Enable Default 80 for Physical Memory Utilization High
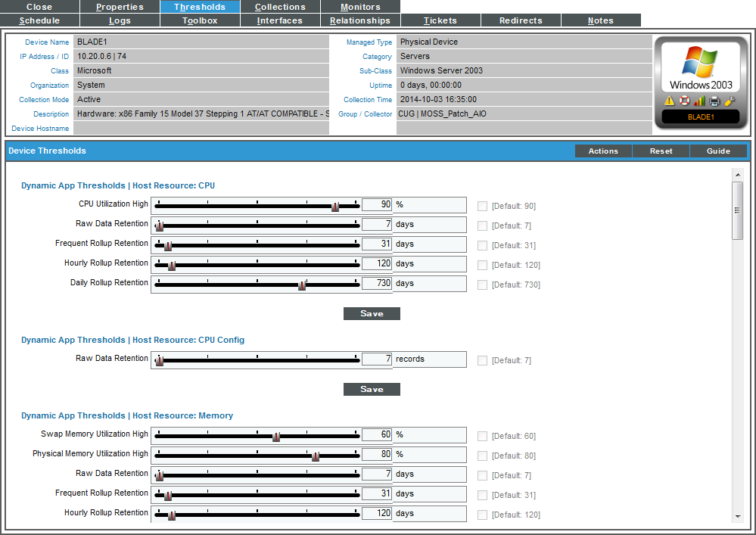 click(482, 455)
